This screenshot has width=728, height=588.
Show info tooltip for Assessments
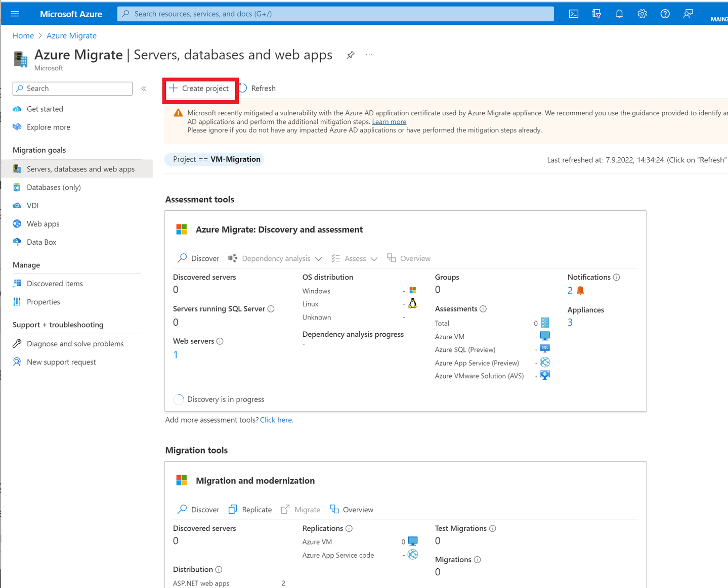(483, 309)
